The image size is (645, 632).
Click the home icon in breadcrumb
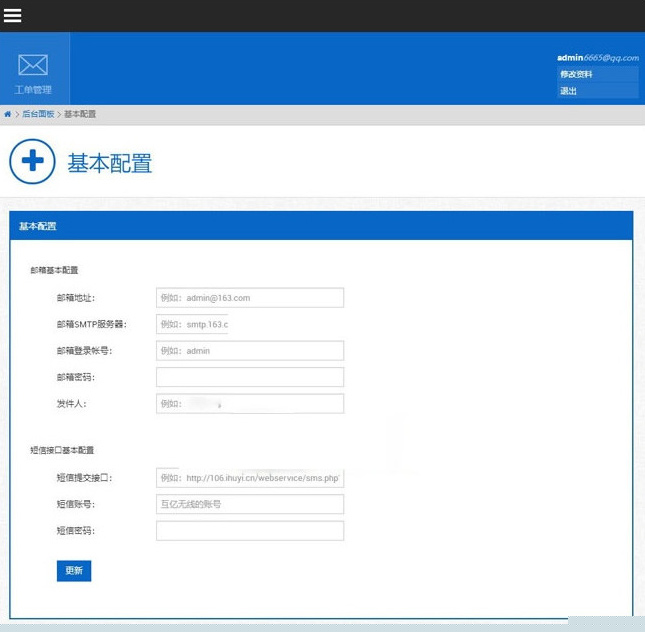(8, 115)
